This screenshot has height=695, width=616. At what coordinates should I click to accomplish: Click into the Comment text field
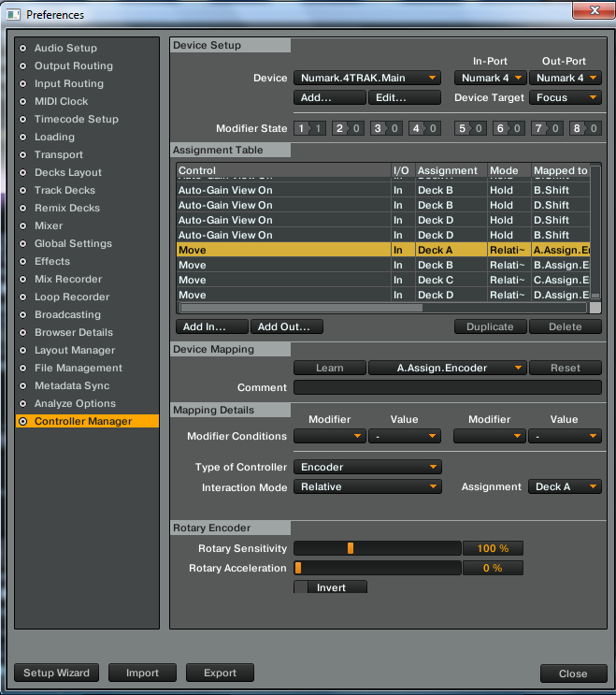[x=448, y=387]
